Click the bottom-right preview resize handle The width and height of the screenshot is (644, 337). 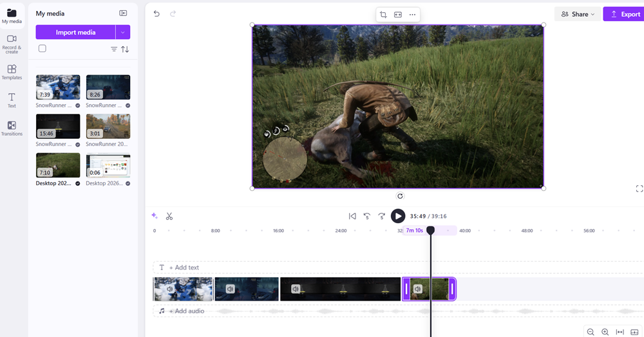coord(544,188)
